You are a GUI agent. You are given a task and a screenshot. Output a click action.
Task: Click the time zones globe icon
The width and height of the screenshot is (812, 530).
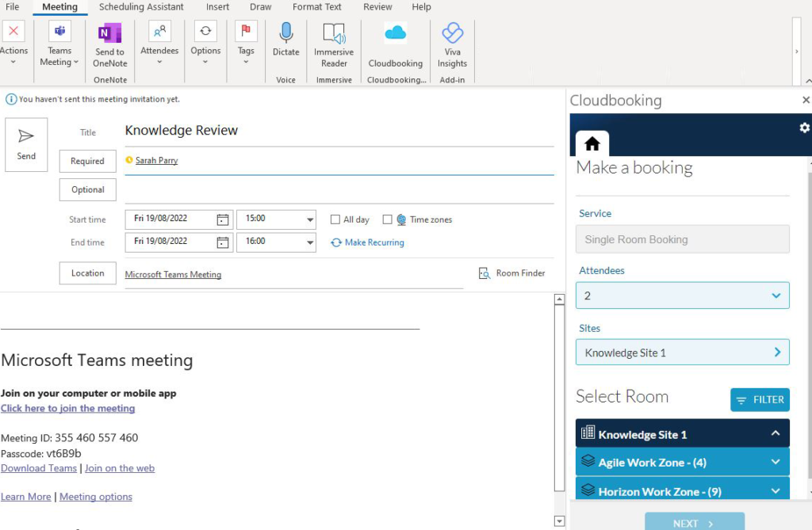click(x=401, y=219)
